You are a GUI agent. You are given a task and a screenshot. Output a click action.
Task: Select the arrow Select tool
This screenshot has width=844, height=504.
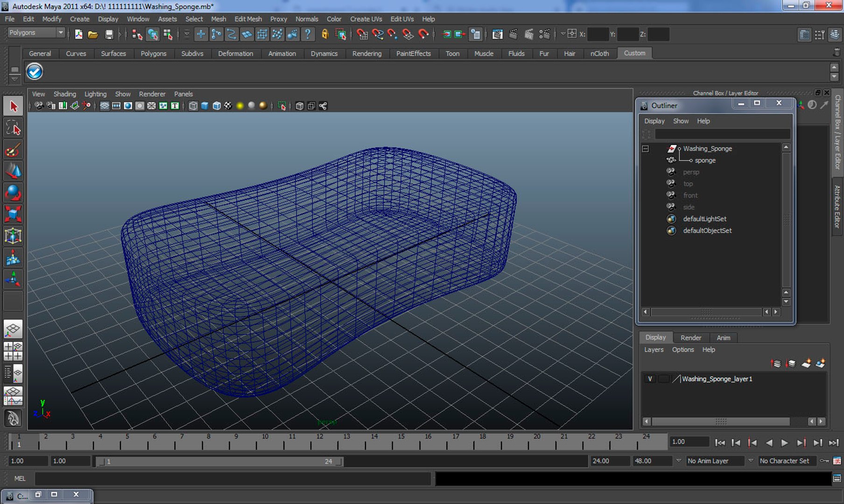pos(13,106)
